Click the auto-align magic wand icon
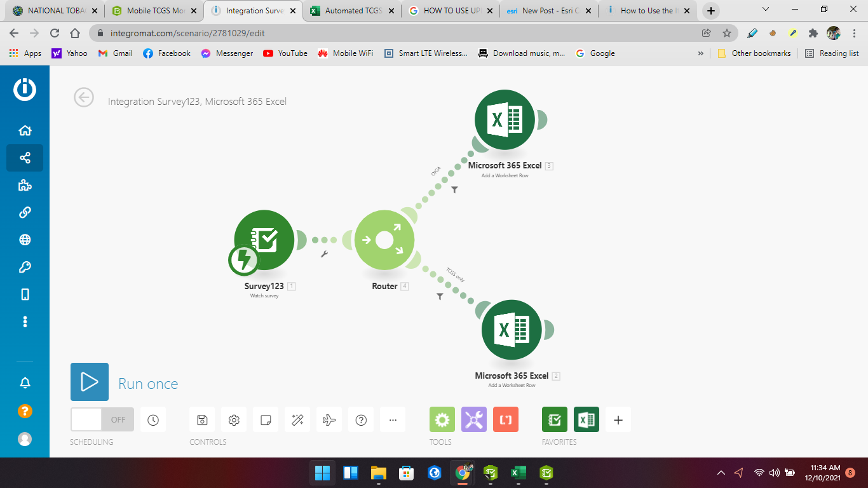The image size is (868, 488). [297, 420]
